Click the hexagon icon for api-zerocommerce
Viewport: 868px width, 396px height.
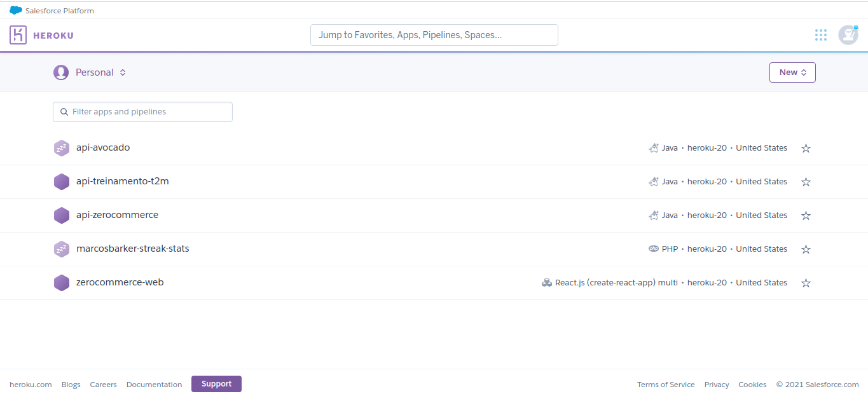point(62,215)
